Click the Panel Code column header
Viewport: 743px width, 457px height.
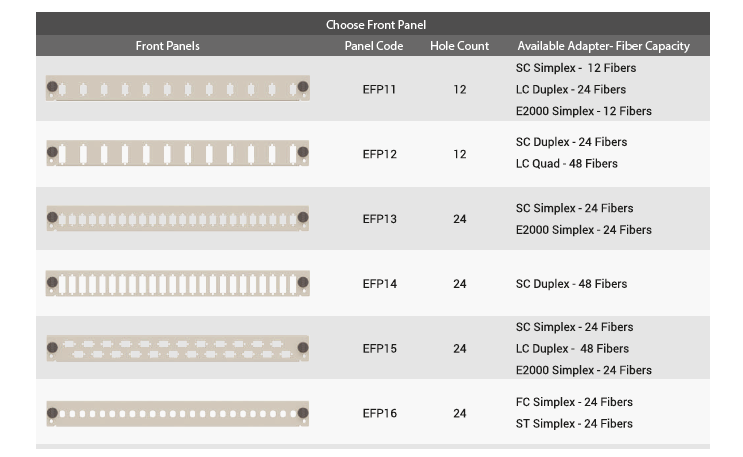point(374,46)
